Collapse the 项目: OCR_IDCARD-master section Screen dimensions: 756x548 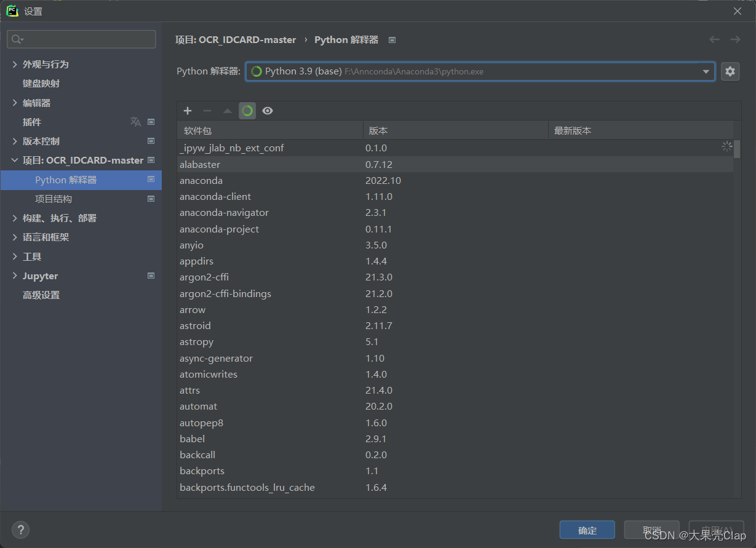coord(15,160)
